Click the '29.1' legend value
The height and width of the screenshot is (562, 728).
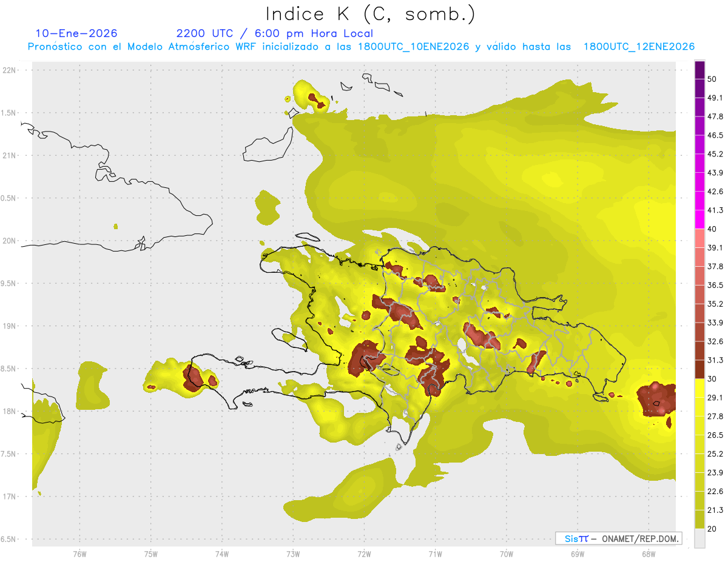click(x=715, y=398)
